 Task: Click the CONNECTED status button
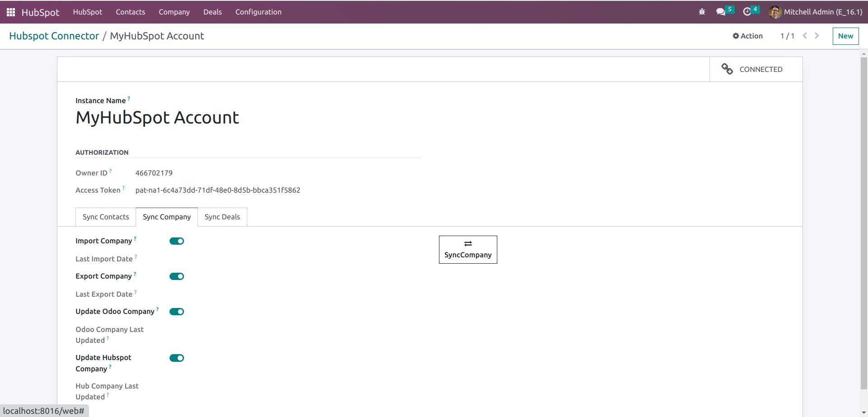click(x=756, y=69)
